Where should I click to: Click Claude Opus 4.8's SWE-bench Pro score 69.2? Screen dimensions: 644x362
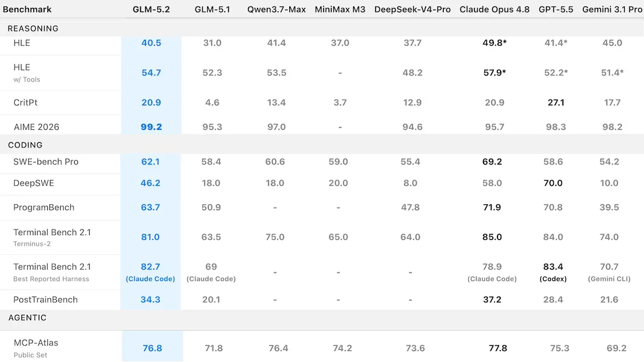(x=492, y=161)
